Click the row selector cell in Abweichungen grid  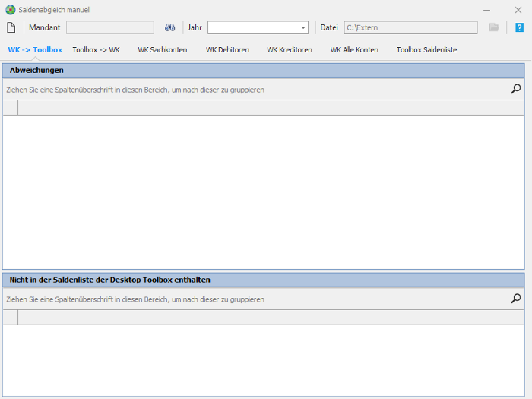click(11, 108)
